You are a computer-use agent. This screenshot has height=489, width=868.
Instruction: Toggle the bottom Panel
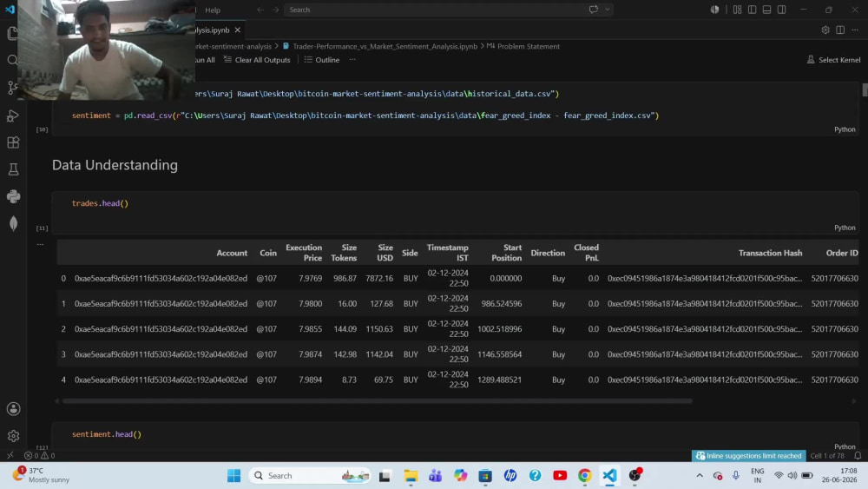(766, 10)
